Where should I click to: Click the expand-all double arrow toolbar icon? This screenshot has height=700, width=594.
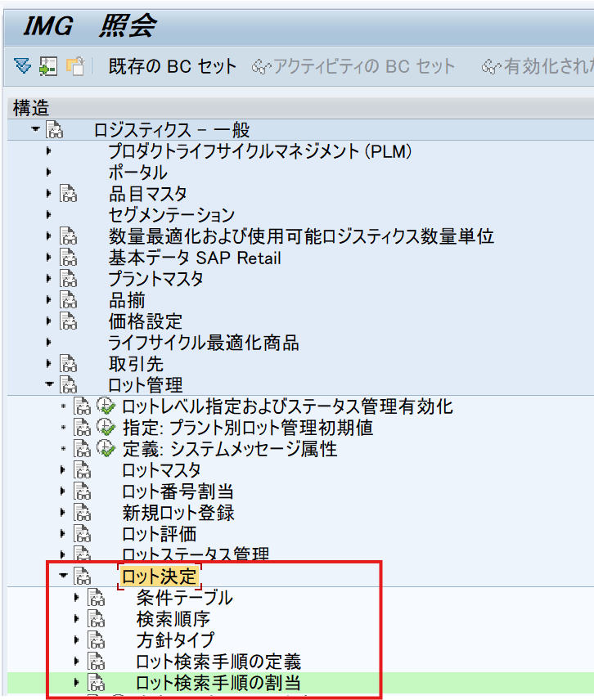(22, 66)
